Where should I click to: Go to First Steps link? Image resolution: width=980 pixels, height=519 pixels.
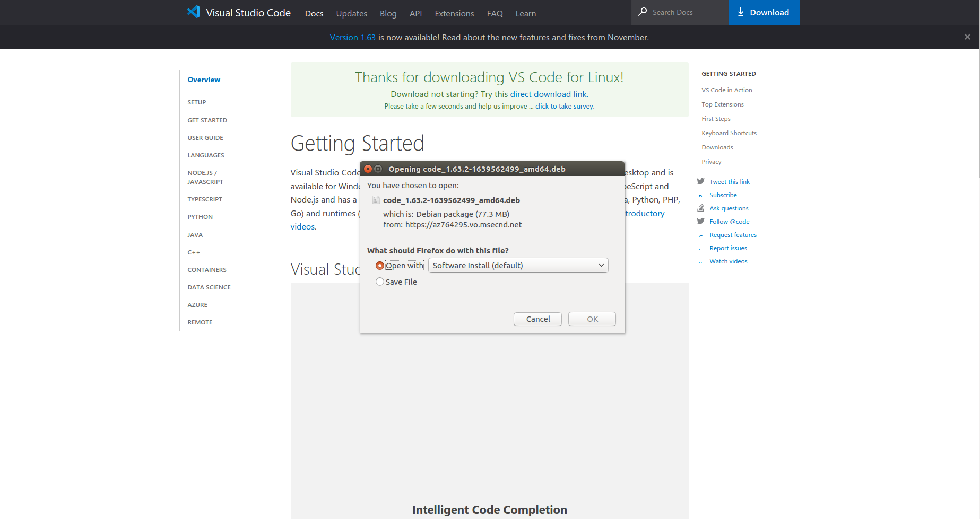[x=716, y=119]
